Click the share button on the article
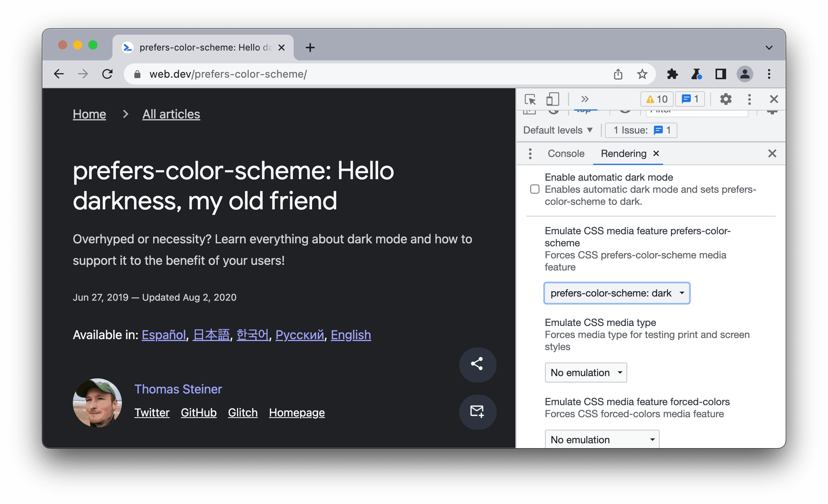This screenshot has width=828, height=504. (477, 364)
